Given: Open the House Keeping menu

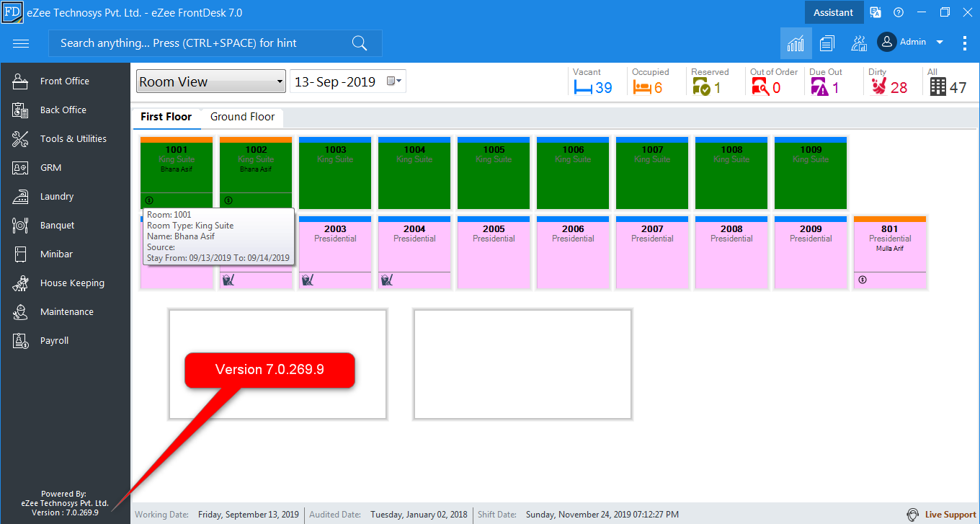Looking at the screenshot, I should tap(66, 283).
